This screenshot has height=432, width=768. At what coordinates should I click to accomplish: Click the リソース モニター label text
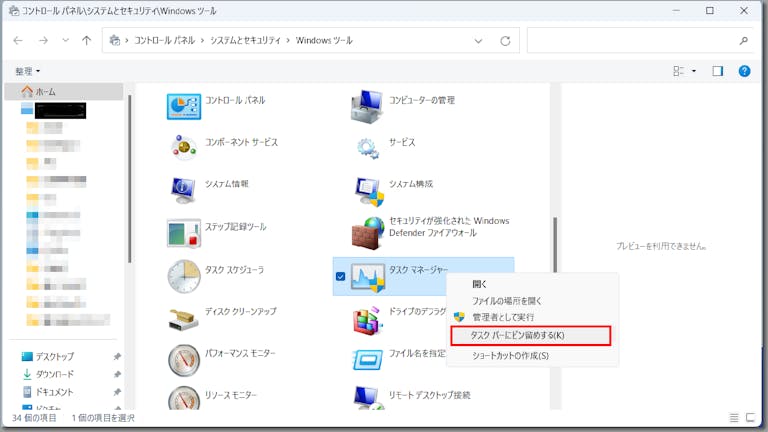tap(231, 395)
